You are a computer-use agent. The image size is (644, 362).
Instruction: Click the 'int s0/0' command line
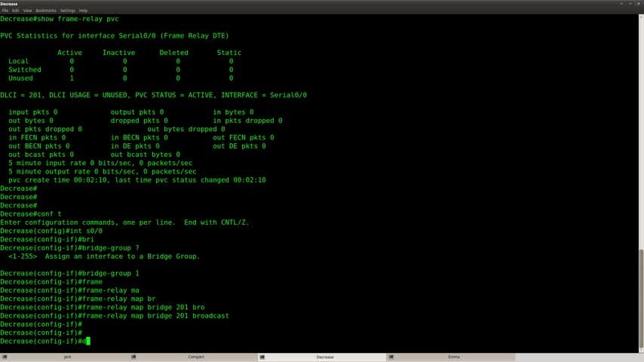[51, 231]
